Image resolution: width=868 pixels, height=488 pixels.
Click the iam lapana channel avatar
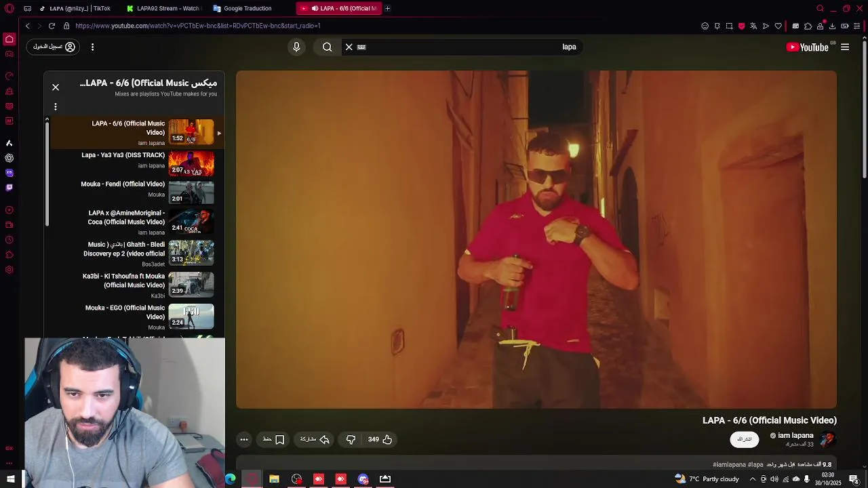pos(827,439)
